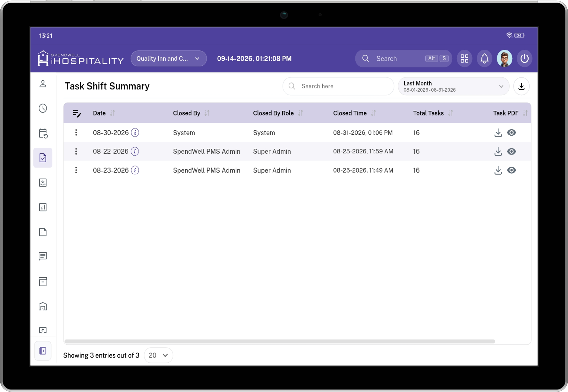The image size is (568, 392).
Task: Sort by the Closed Time column
Action: click(x=373, y=113)
